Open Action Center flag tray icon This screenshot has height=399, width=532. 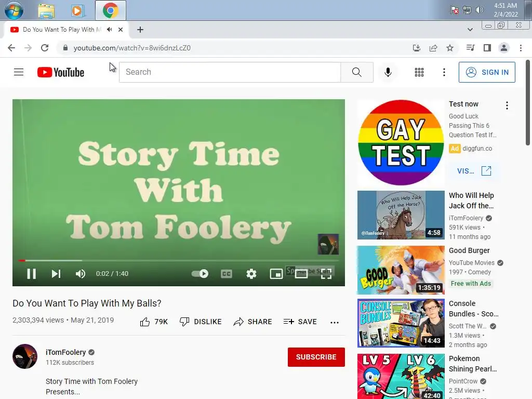(x=454, y=10)
